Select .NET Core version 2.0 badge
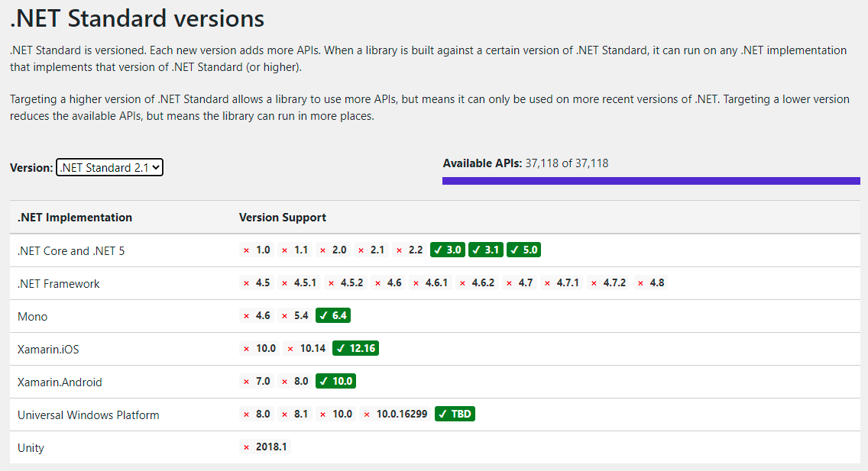 [x=333, y=250]
